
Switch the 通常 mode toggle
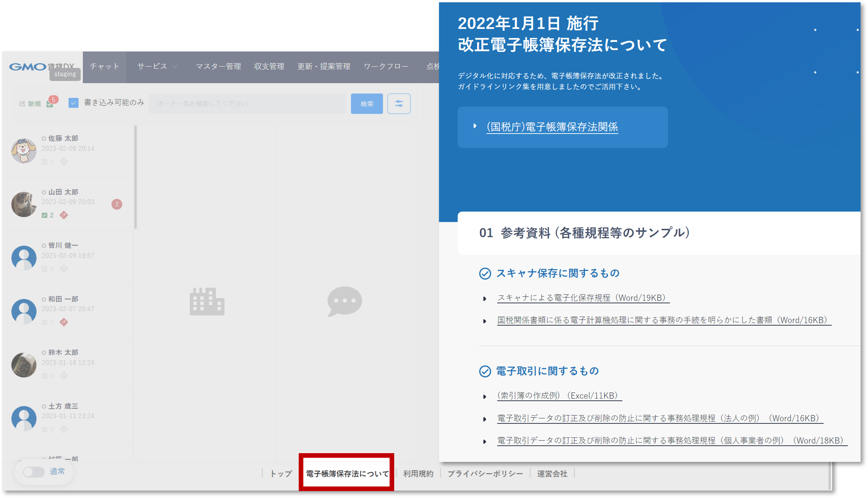(x=34, y=472)
